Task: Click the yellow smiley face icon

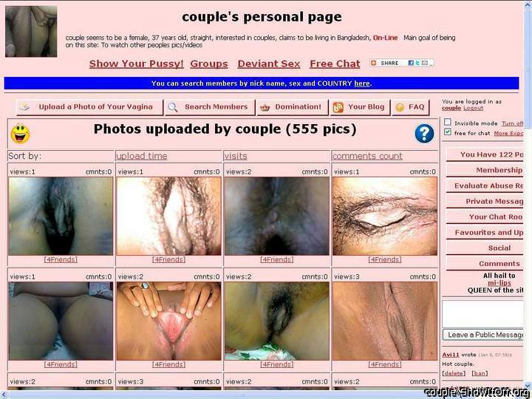Action: pyautogui.click(x=20, y=134)
